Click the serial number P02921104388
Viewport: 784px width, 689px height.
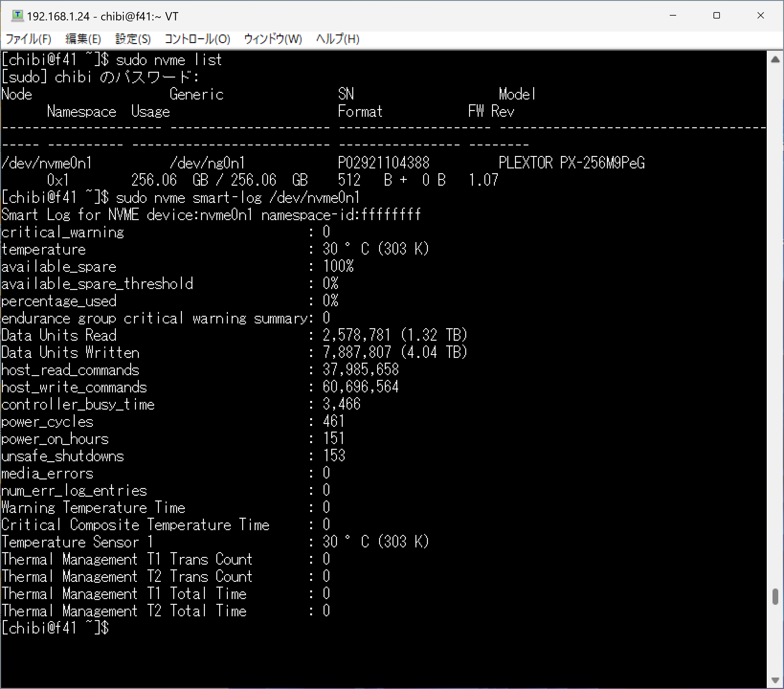pyautogui.click(x=383, y=163)
